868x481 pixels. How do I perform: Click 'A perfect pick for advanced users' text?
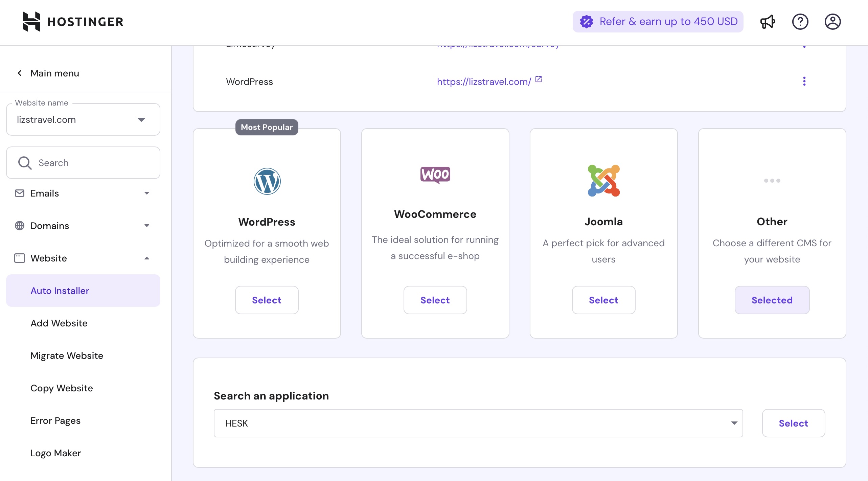[x=603, y=251]
